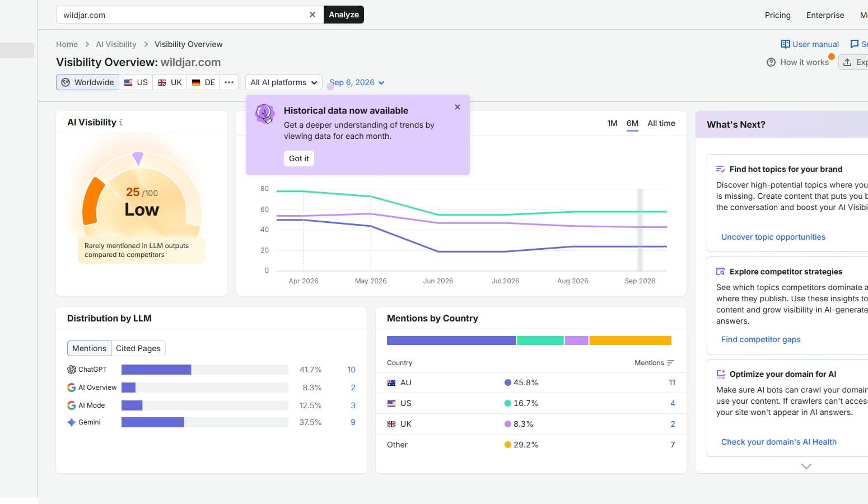The image size is (868, 504).
Task: Open UK mentions count 2 in country table
Action: point(673,424)
